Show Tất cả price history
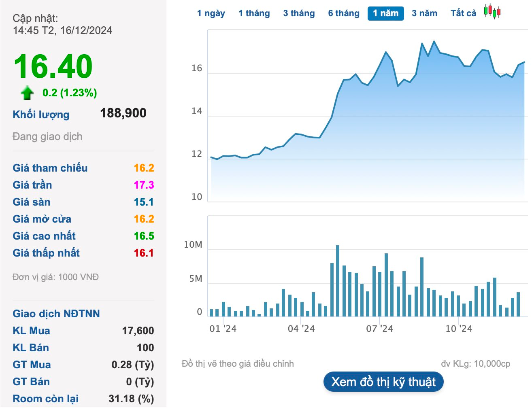 click(463, 13)
